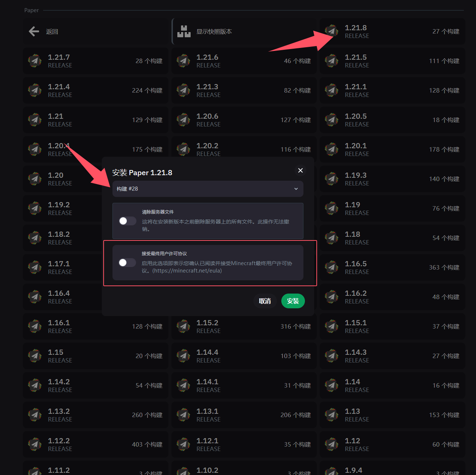Select version 1.20.1 with 178 个构建
Viewport: 476px width, 475px height.
coord(392,149)
